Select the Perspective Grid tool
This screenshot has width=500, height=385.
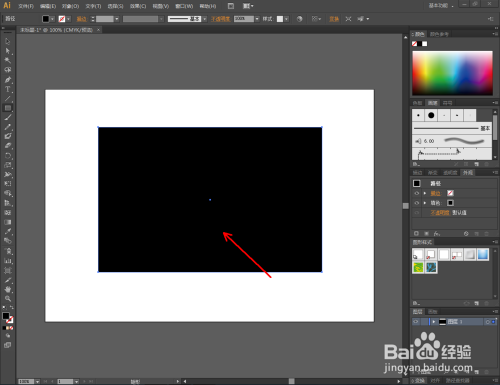8,203
